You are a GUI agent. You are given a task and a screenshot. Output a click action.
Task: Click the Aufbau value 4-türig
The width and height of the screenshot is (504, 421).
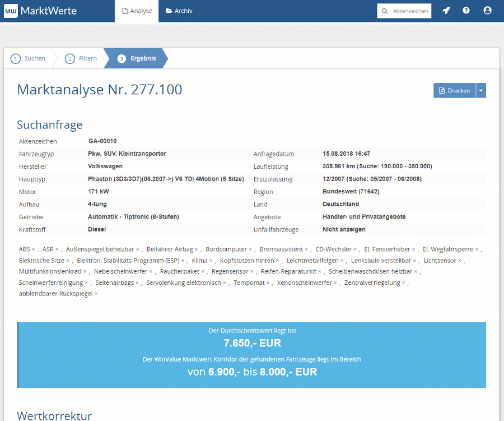97,204
